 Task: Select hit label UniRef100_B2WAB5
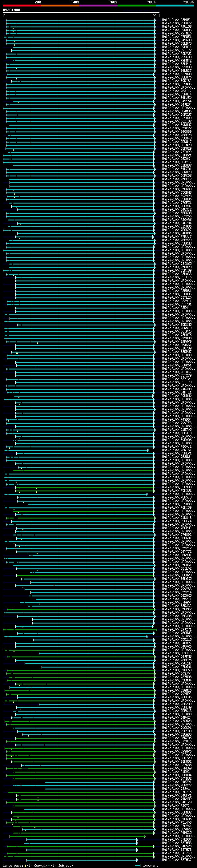pos(177,734)
